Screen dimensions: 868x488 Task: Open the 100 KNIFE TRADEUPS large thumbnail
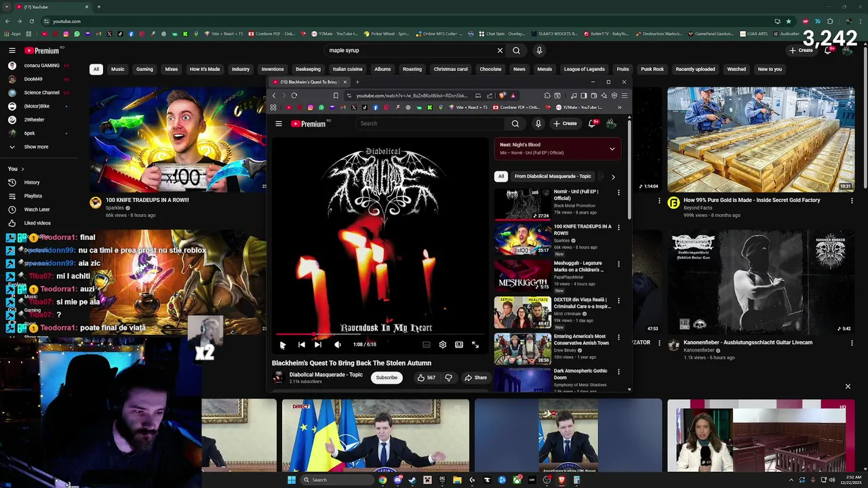(x=178, y=140)
